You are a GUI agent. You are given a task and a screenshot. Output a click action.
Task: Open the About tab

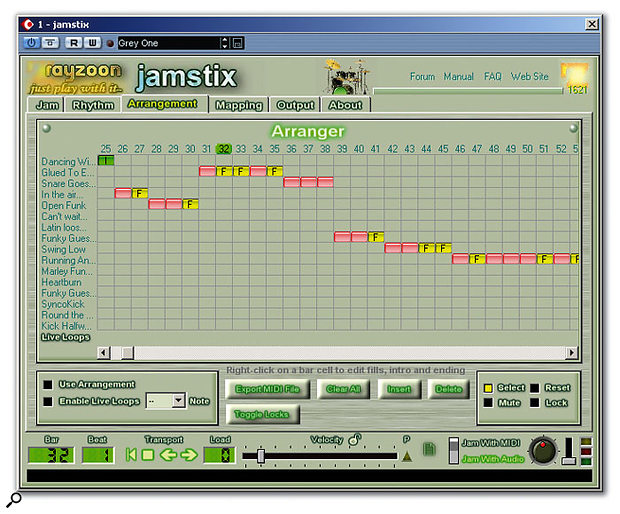(x=345, y=105)
